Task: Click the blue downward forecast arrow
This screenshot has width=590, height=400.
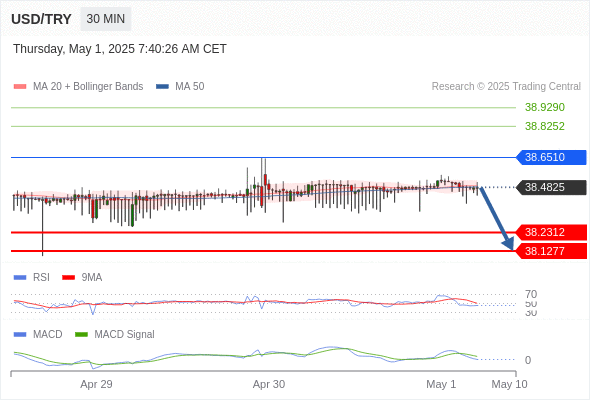Action: point(497,218)
